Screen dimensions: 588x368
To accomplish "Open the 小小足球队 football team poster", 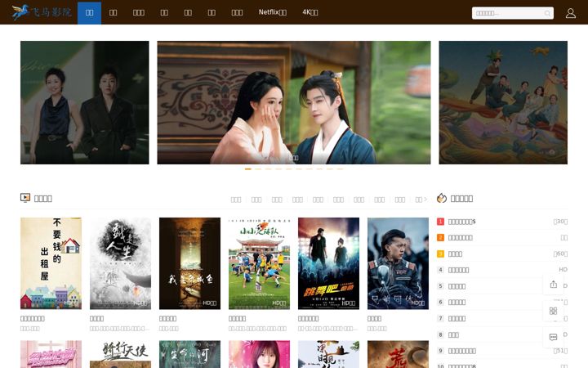I will point(259,263).
